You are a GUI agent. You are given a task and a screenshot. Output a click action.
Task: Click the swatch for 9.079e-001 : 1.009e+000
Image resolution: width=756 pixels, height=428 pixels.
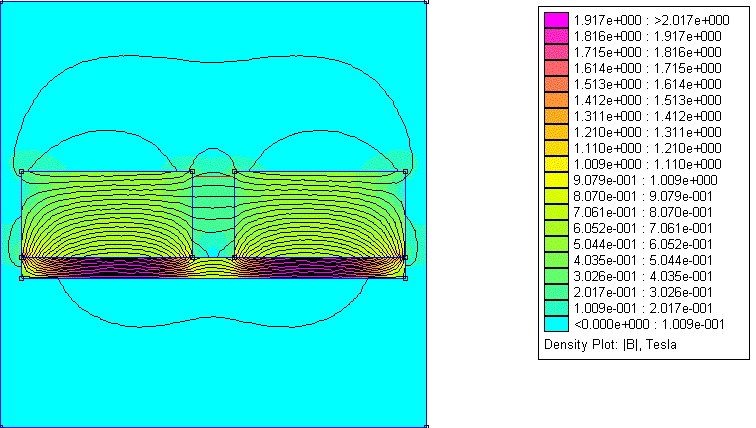[x=556, y=180]
